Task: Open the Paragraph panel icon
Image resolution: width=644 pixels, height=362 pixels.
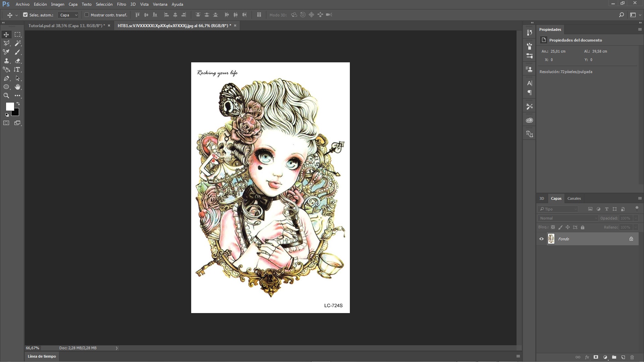Action: point(530,93)
